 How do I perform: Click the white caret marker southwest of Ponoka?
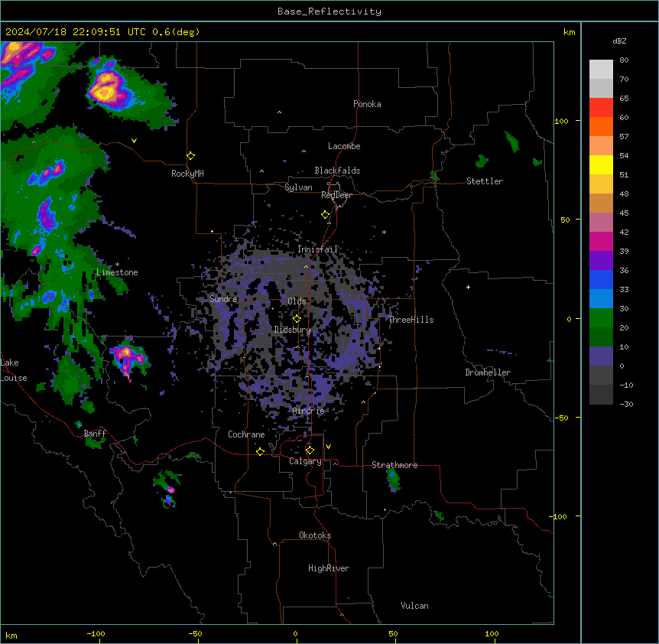point(279,112)
